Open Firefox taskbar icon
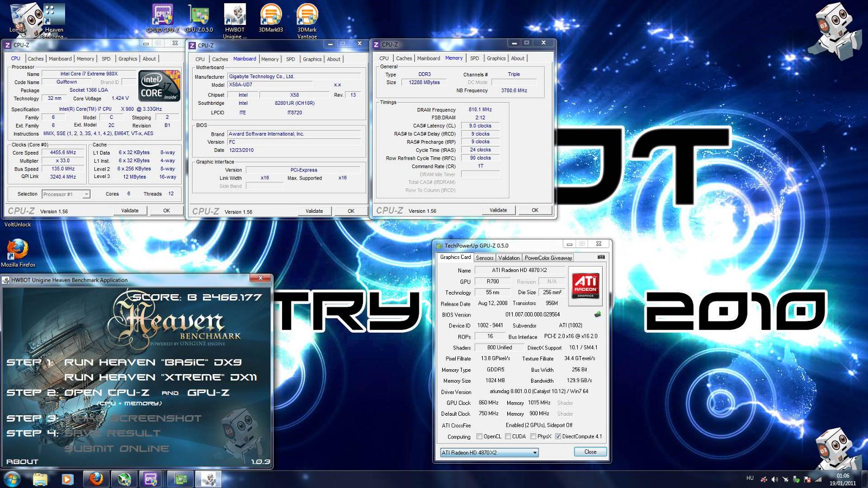Viewport: 868px width, 488px height. point(96,479)
